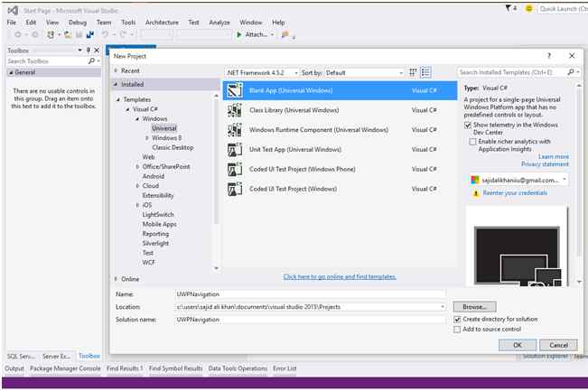Click the Coded UI Test Project (Windows Phone) icon
The image size is (588, 391).
[x=235, y=170]
